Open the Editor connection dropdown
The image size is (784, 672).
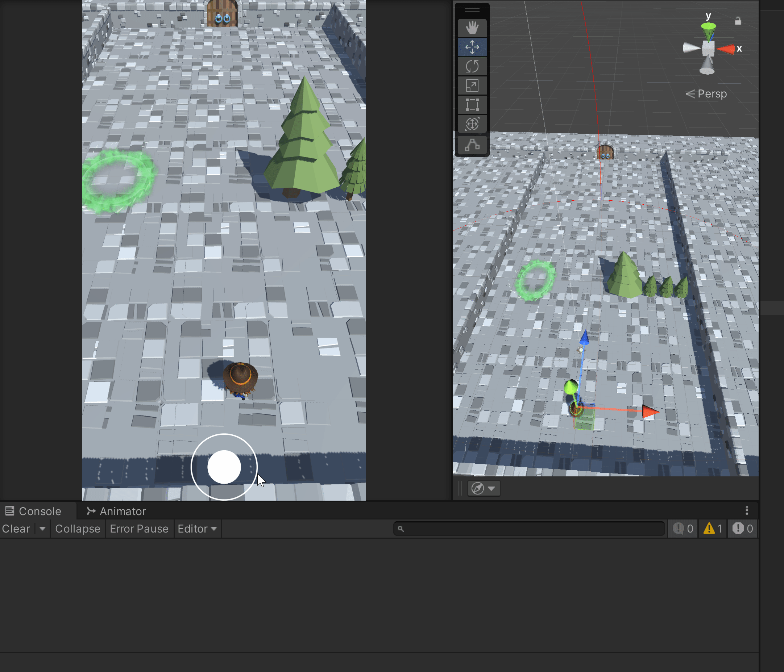(x=197, y=529)
